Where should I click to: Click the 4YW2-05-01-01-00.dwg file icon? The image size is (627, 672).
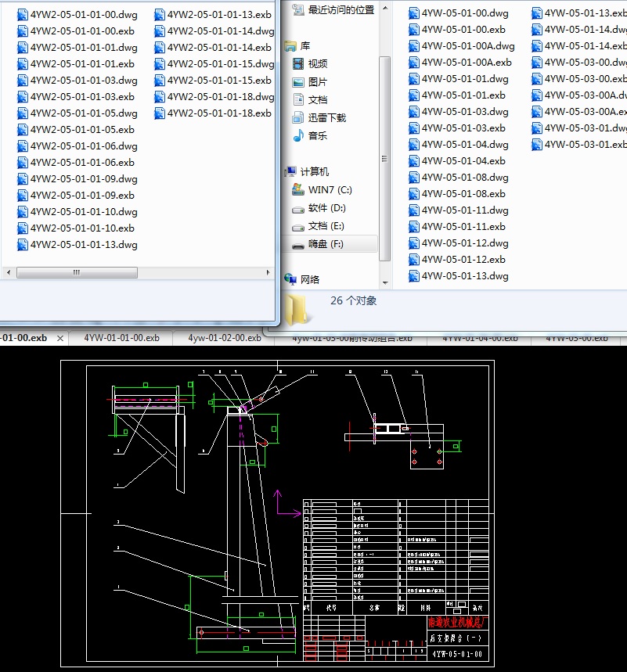pos(22,14)
